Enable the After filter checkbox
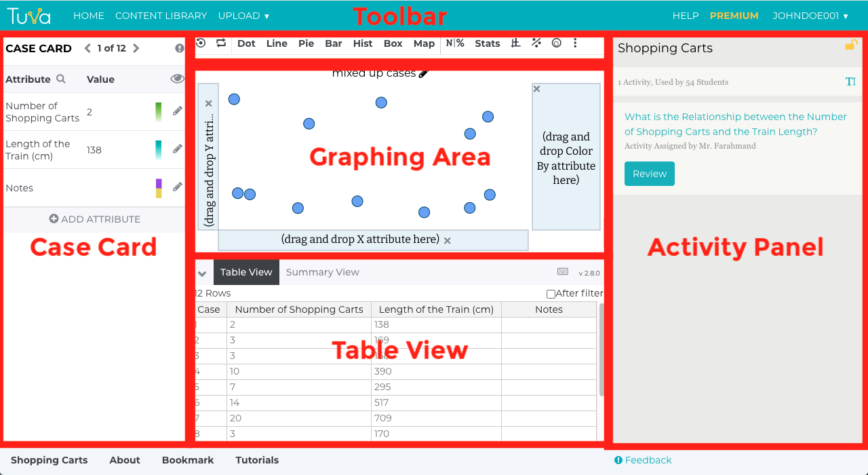868x475 pixels. click(551, 294)
